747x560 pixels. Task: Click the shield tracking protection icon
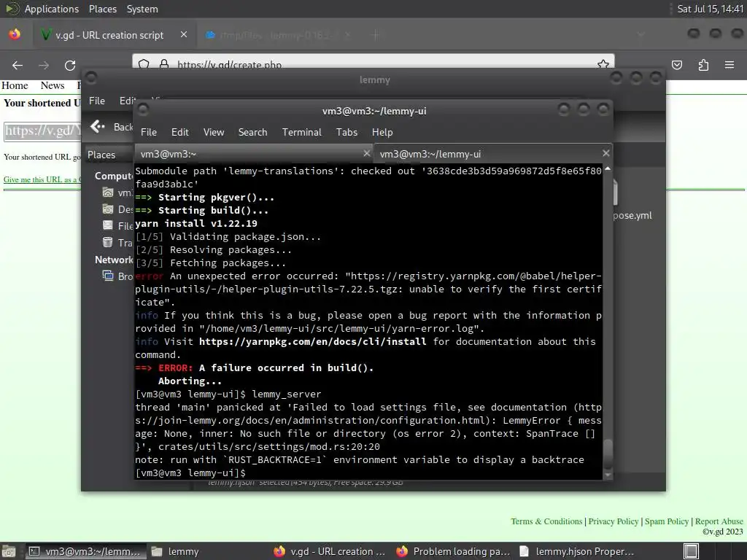pyautogui.click(x=144, y=64)
